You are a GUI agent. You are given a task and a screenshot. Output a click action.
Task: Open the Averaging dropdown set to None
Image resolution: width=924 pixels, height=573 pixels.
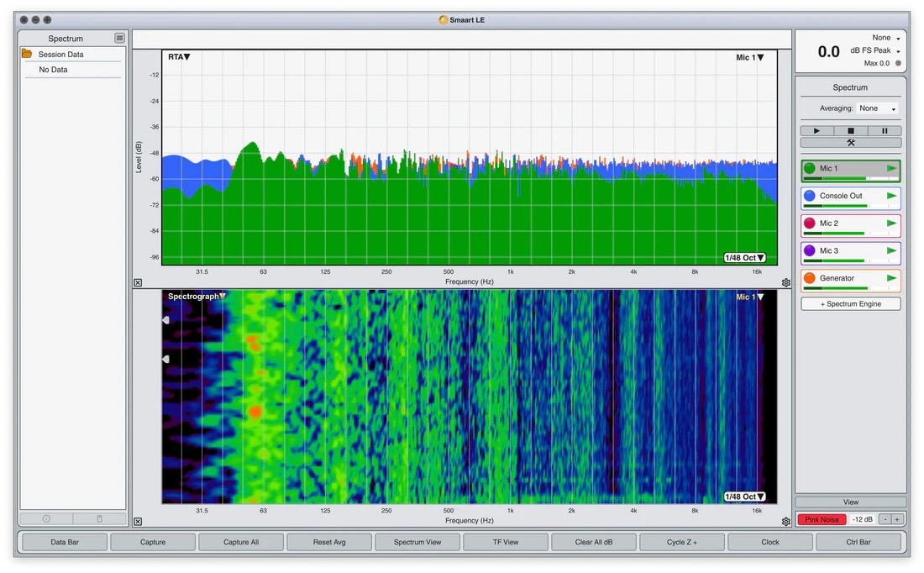pyautogui.click(x=877, y=108)
